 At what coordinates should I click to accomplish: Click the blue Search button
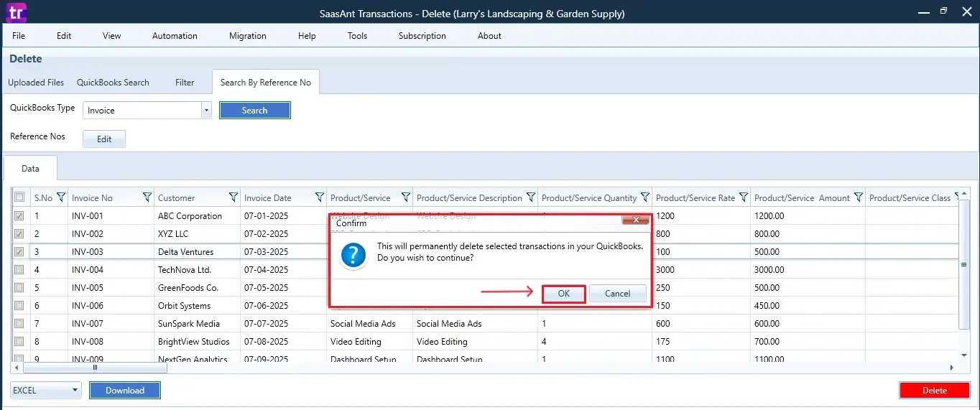point(254,111)
